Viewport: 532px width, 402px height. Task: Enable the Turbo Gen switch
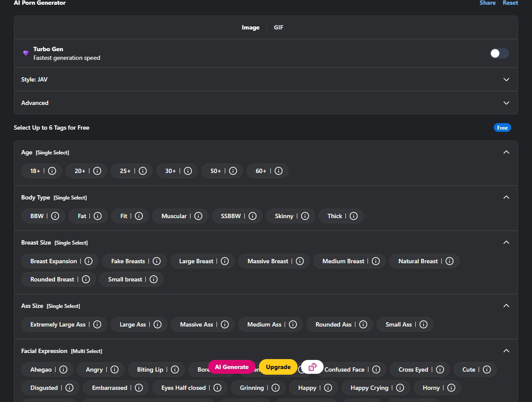pos(499,53)
